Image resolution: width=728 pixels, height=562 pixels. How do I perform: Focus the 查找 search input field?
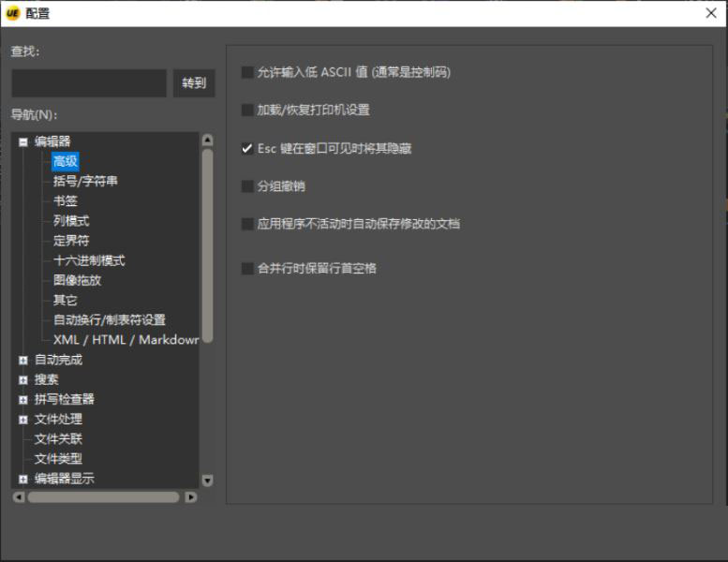89,83
